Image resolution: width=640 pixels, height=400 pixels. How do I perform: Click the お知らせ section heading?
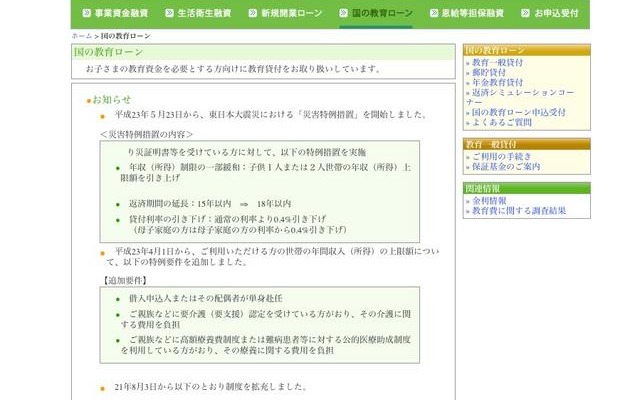112,100
